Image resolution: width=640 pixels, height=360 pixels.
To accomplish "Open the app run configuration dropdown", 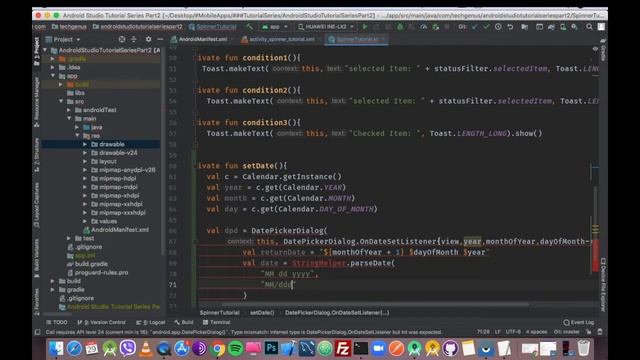I will click(x=275, y=27).
